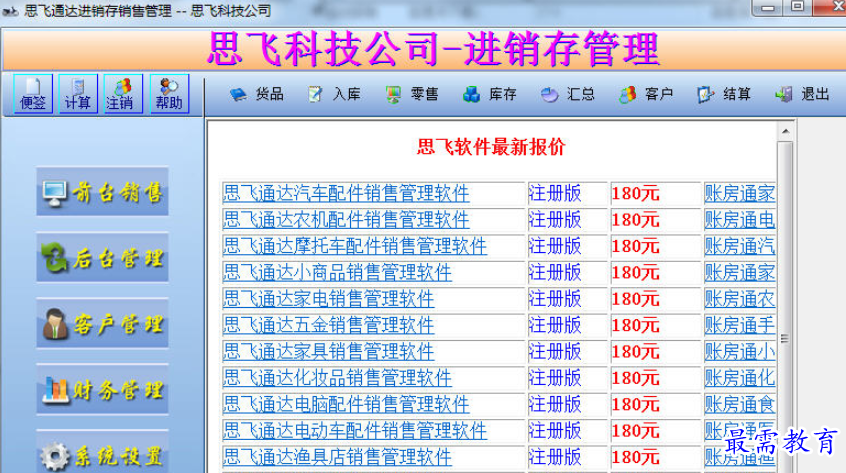Open the 账房通电 link
This screenshot has width=846, height=473.
pyautogui.click(x=740, y=220)
